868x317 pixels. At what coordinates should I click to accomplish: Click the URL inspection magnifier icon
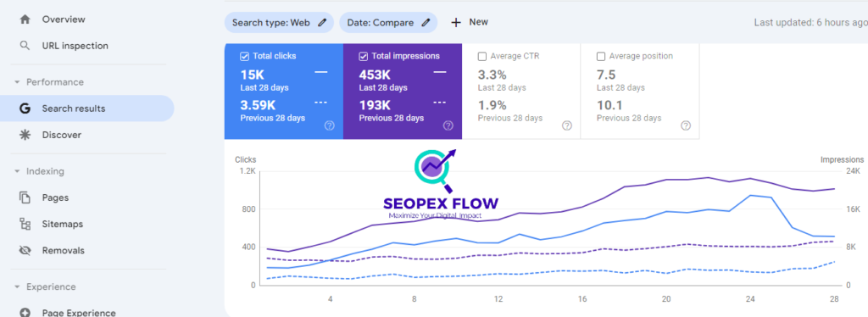(x=25, y=46)
